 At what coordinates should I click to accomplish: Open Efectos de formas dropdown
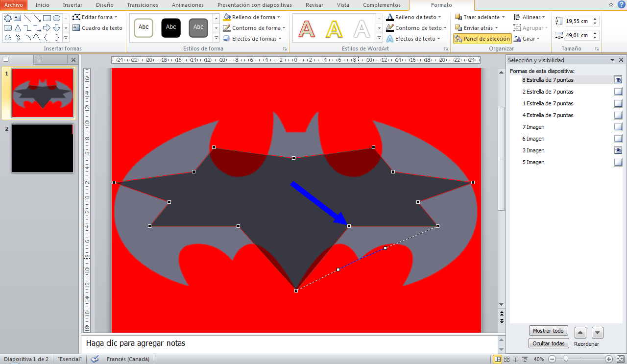(252, 39)
